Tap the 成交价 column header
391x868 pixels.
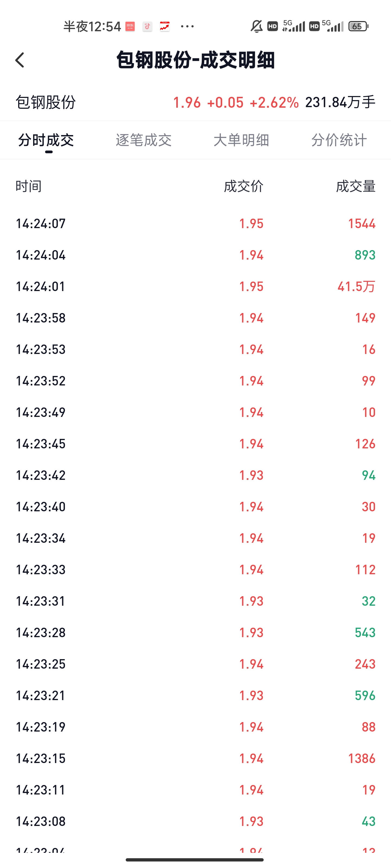tap(244, 186)
